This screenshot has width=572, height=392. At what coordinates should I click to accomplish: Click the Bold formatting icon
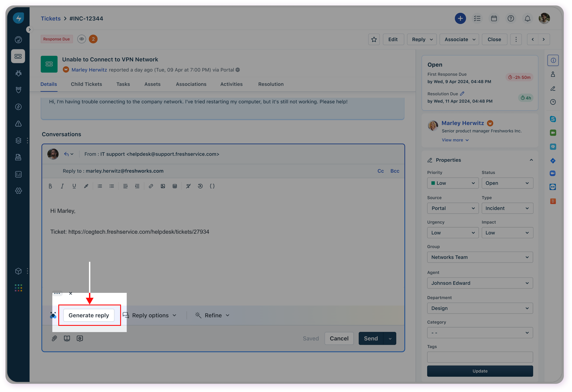[50, 186]
